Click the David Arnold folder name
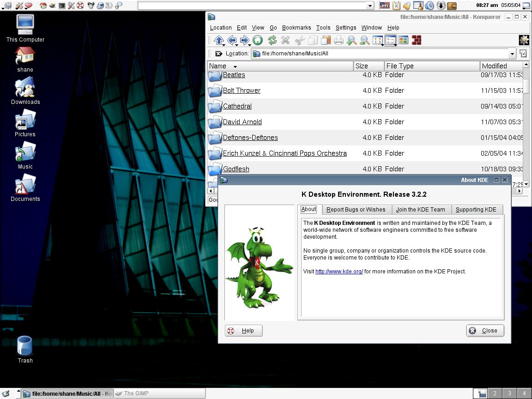 click(242, 122)
